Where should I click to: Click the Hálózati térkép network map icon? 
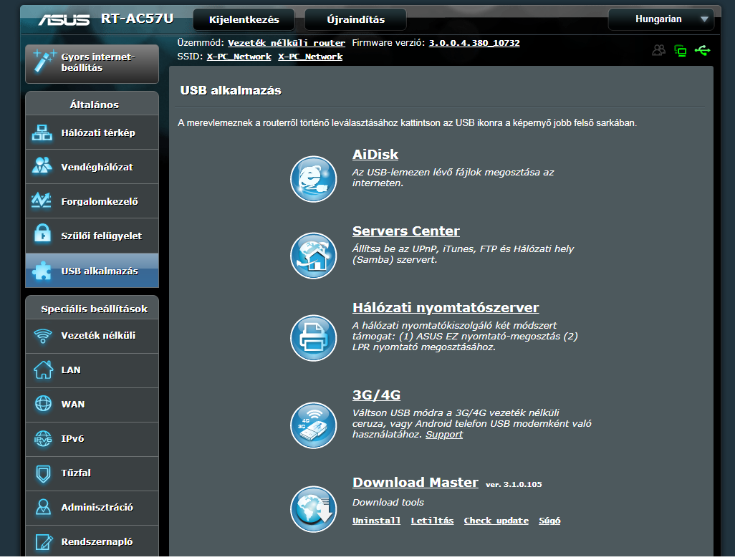(42, 132)
